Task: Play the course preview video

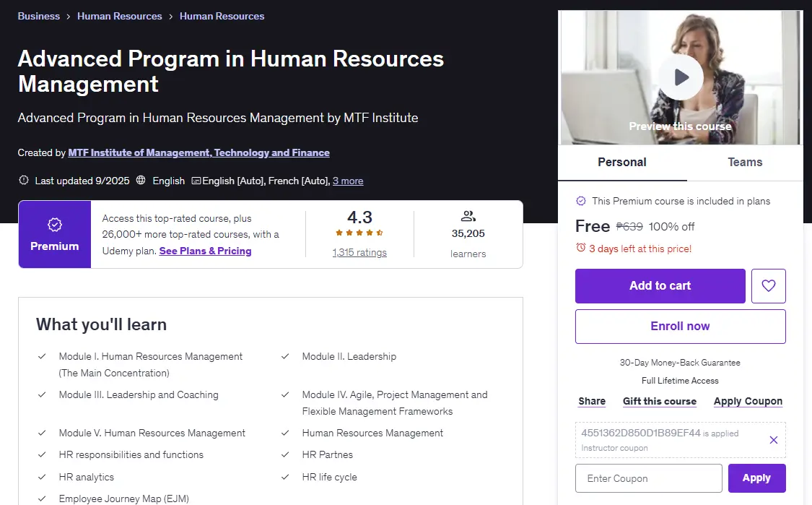Action: click(x=681, y=77)
